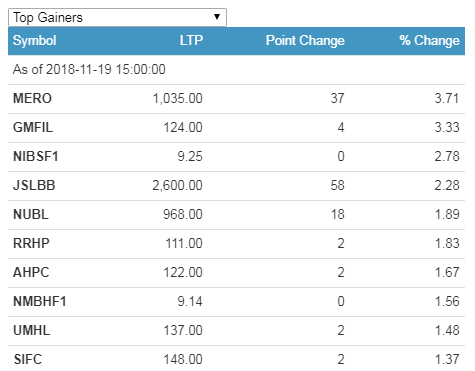The width and height of the screenshot is (475, 371).
Task: Open the Top Gainers dropdown
Action: click(117, 17)
